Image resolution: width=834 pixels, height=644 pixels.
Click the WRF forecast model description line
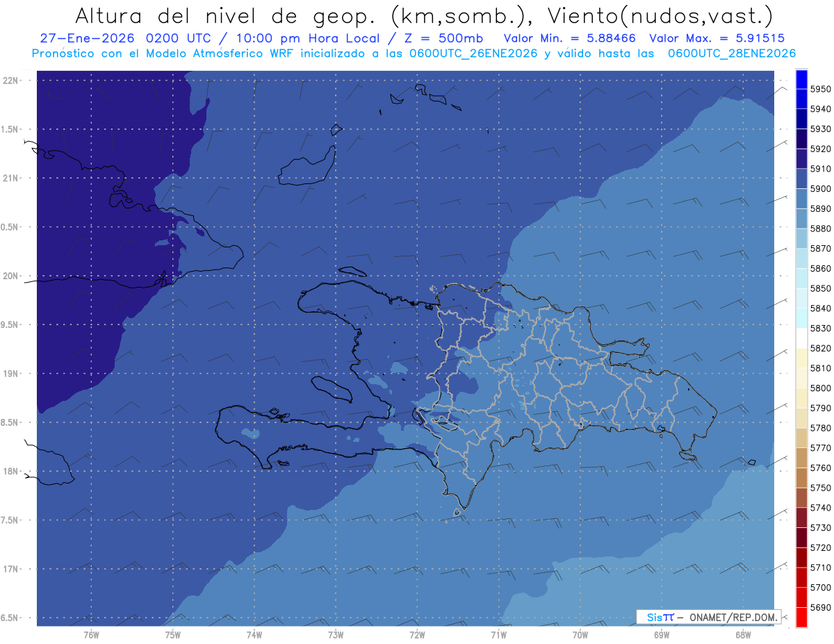[414, 53]
